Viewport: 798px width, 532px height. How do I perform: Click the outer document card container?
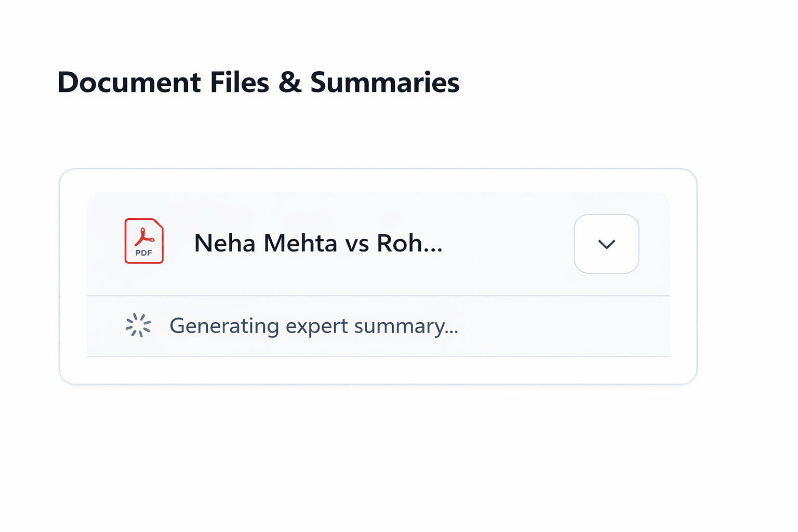click(378, 275)
